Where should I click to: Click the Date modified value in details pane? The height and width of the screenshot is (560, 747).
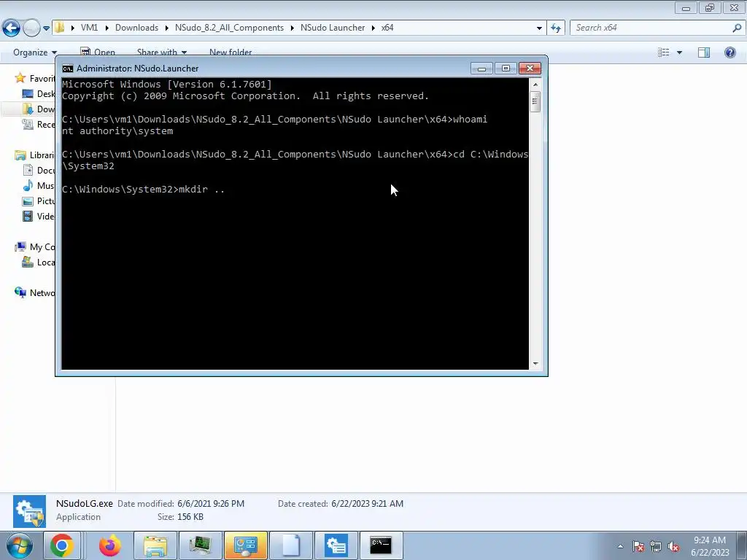pos(211,503)
